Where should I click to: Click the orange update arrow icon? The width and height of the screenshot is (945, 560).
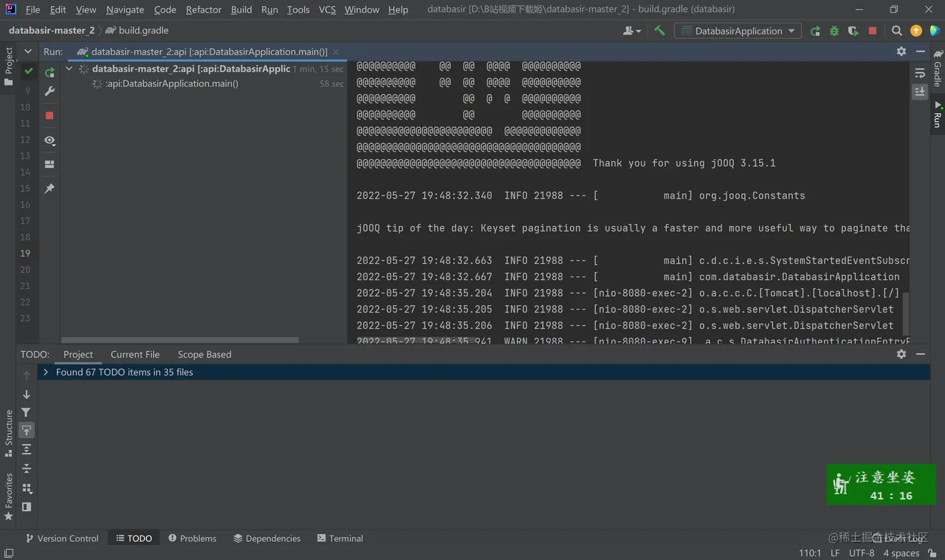[x=916, y=31]
